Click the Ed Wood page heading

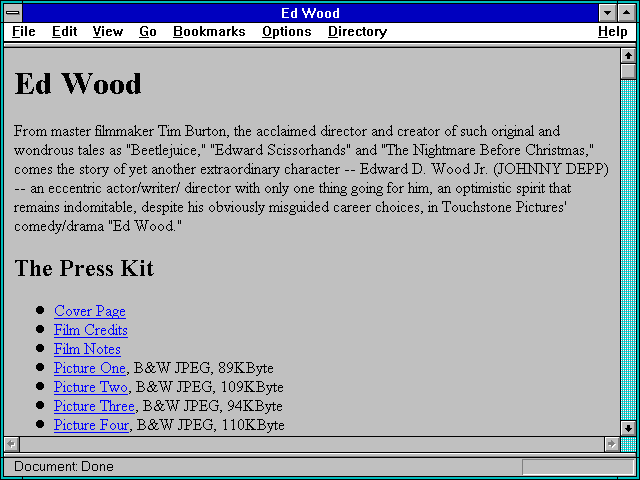click(x=78, y=84)
